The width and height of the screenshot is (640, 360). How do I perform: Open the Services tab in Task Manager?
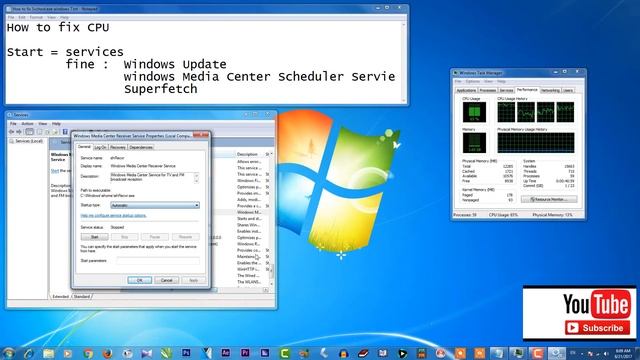pos(506,90)
